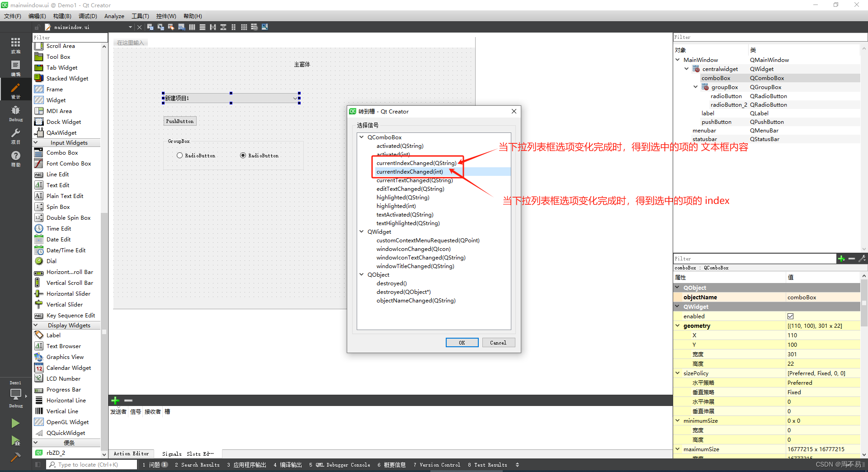Break layout using toolbar icon
868x472 pixels.
click(255, 27)
